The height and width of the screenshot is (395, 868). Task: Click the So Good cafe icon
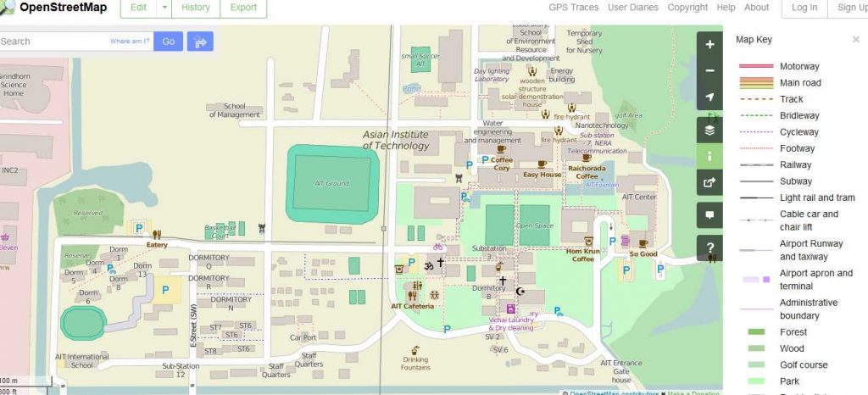(643, 243)
